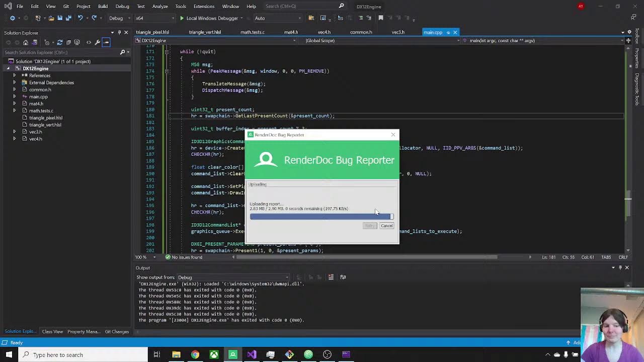This screenshot has width=644, height=362.
Task: Expand the vec3.h tree node
Action: [x=14, y=132]
